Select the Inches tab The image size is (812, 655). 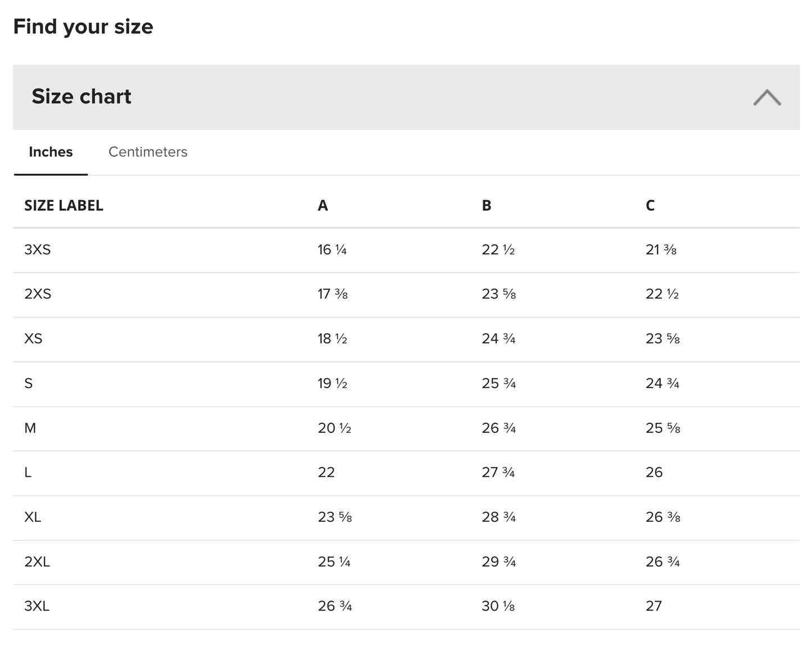click(51, 152)
